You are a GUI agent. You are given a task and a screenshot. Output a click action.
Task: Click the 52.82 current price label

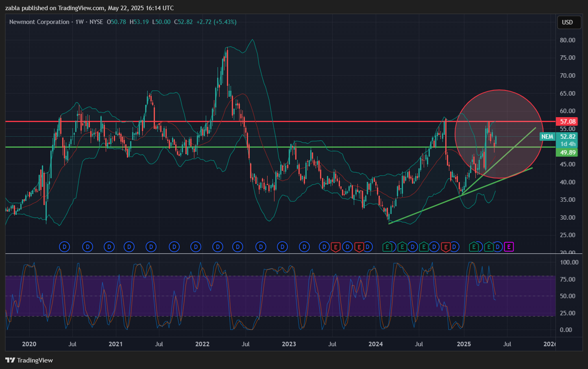pyautogui.click(x=568, y=137)
